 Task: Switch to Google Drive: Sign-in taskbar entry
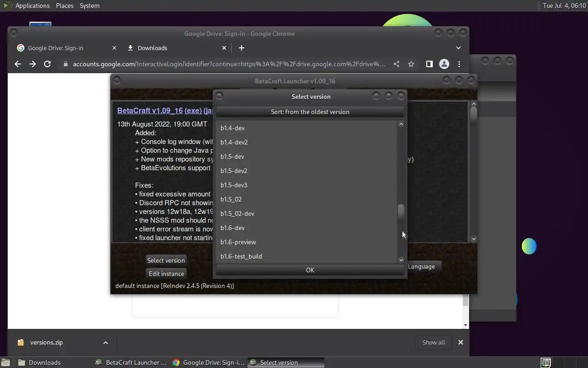(208, 362)
